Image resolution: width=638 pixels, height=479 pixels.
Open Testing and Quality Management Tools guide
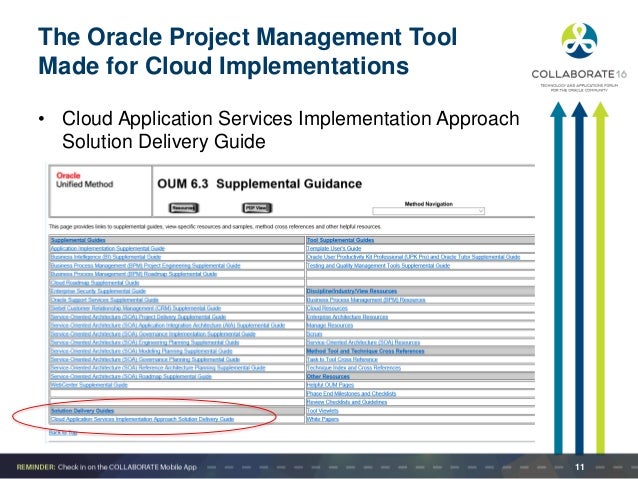click(x=378, y=265)
